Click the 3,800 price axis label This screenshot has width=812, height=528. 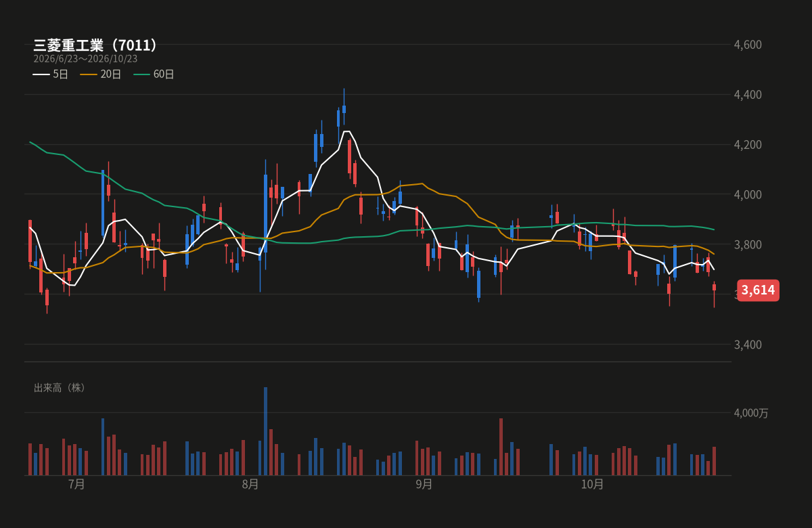click(x=748, y=244)
